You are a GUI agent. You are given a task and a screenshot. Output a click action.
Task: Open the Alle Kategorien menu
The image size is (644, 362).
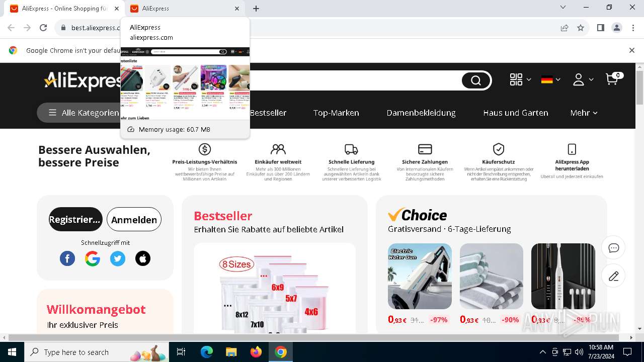coord(83,113)
